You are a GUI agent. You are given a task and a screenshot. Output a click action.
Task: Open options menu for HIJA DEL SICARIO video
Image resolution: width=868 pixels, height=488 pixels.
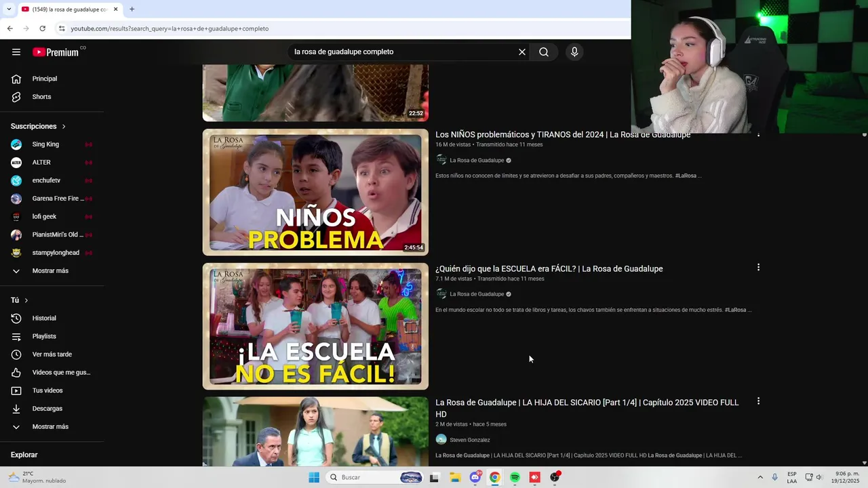click(x=758, y=401)
